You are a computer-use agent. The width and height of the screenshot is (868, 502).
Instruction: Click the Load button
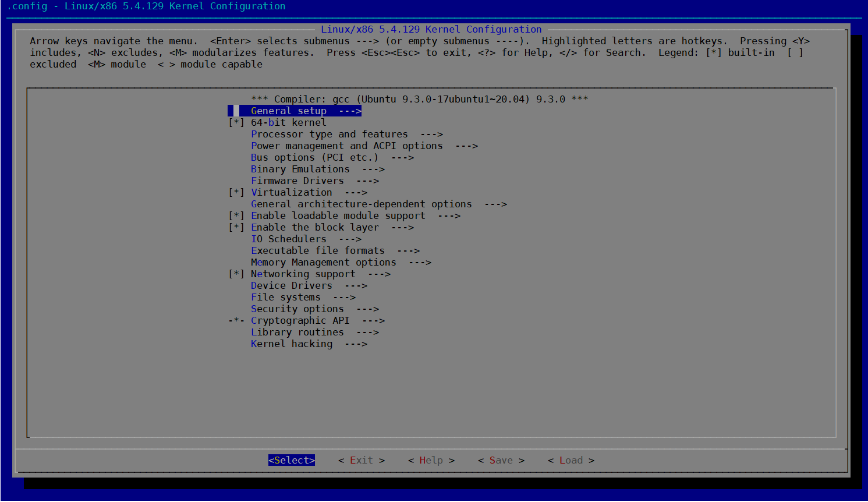571,460
